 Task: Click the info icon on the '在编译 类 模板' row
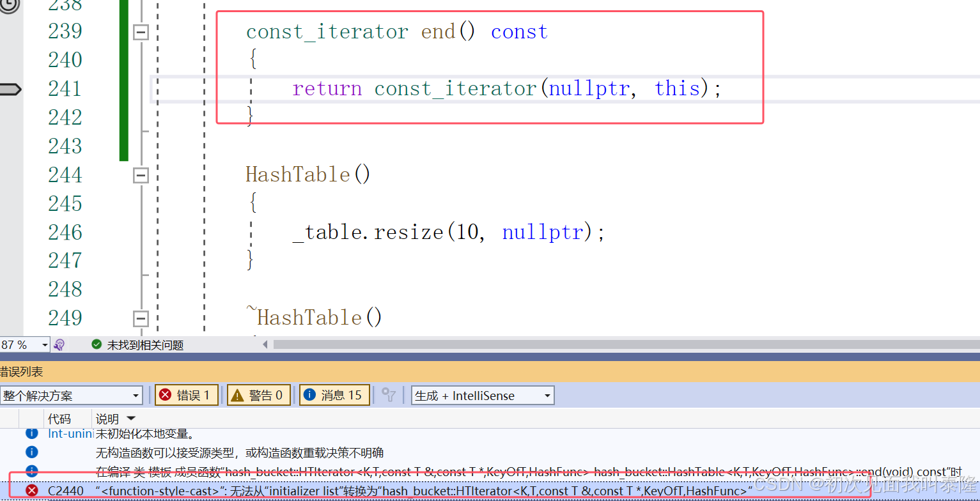click(31, 472)
